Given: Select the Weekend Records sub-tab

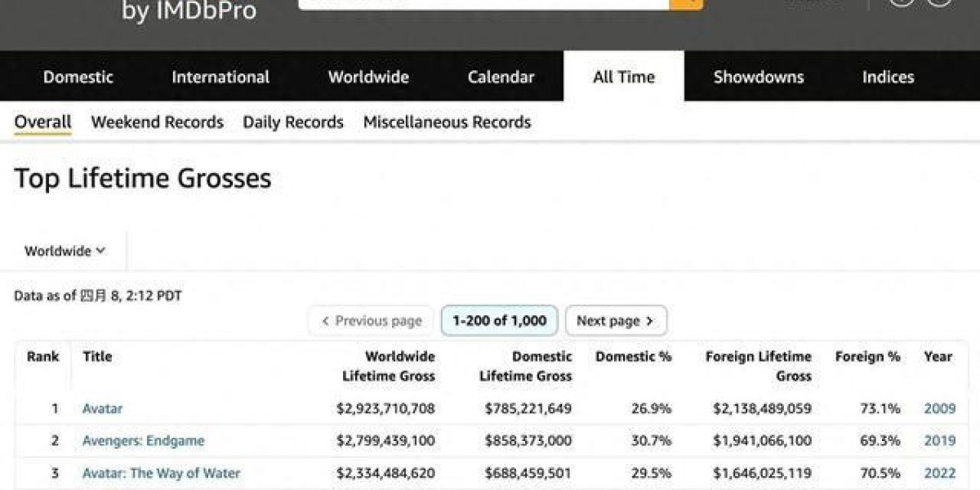Looking at the screenshot, I should pos(157,122).
